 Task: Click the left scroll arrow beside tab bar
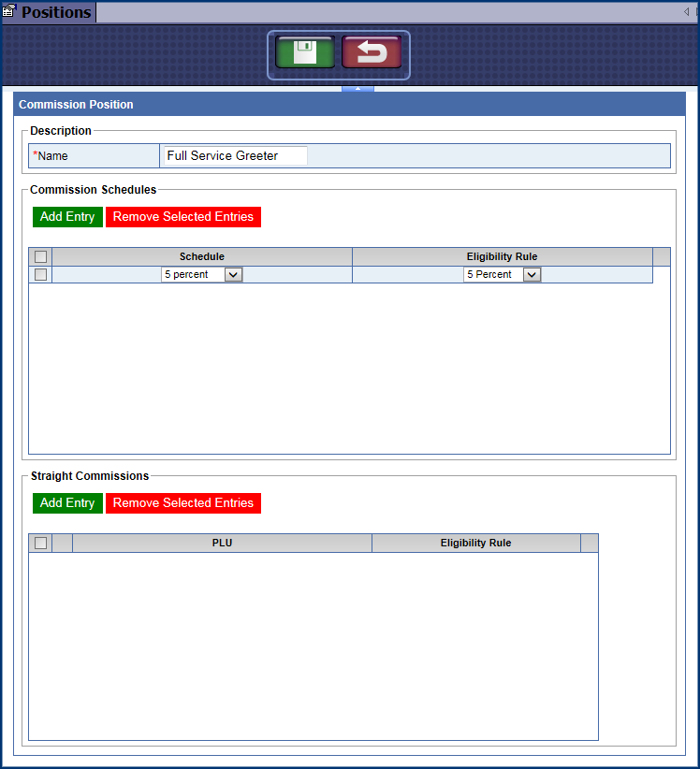tap(686, 12)
